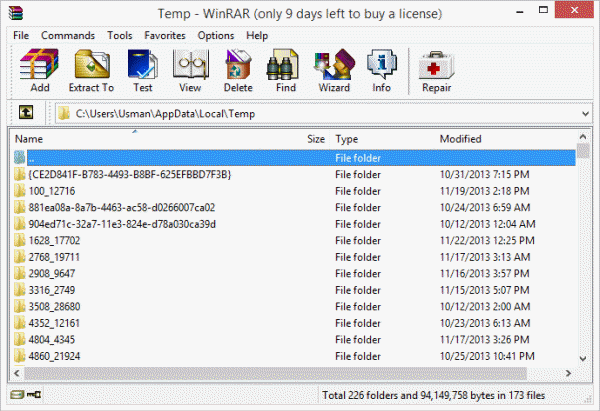Image resolution: width=600 pixels, height=411 pixels.
Task: Click the key icon in status bar
Action: 34,394
